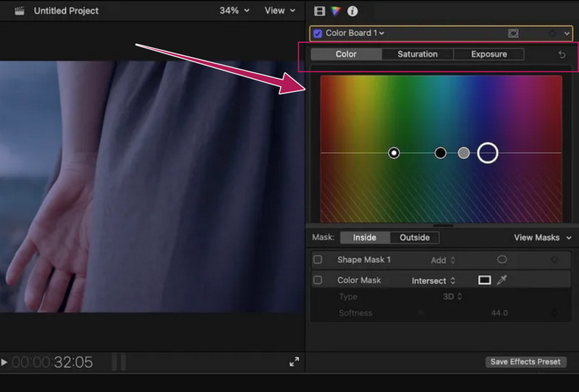
Task: Disable the Color Board 1 checkbox
Action: 318,33
